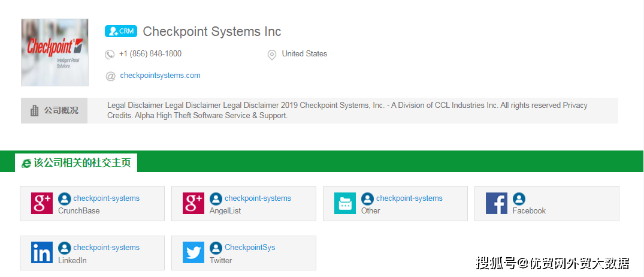Click the user avatar icon in LinkedIn card
The width and height of the screenshot is (644, 277).
[x=65, y=248]
